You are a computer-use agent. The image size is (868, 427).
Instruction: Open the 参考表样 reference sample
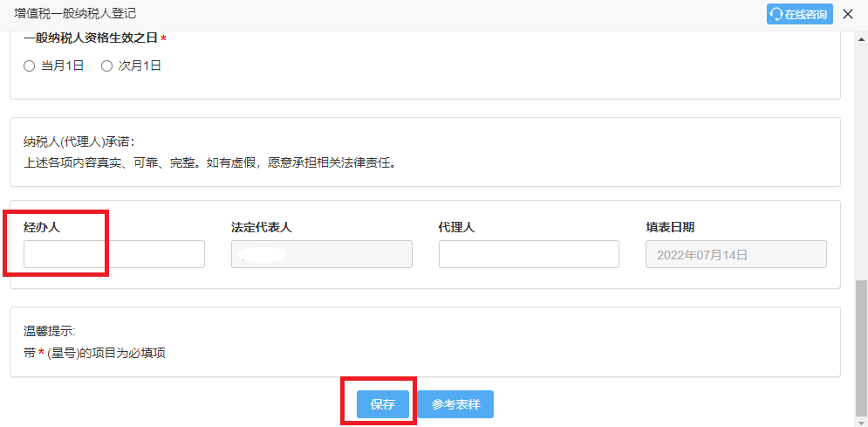[455, 404]
